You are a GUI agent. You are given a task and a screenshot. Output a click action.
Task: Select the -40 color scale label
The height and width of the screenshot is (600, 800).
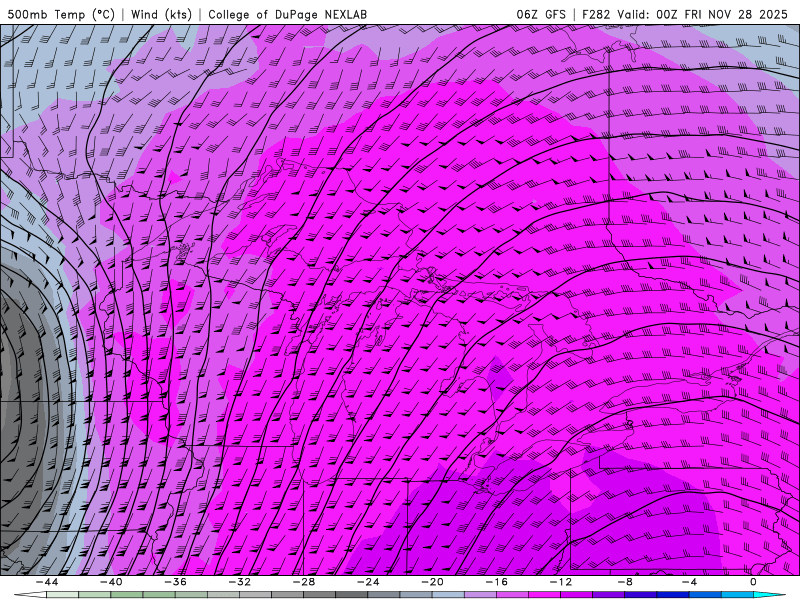click(x=111, y=582)
